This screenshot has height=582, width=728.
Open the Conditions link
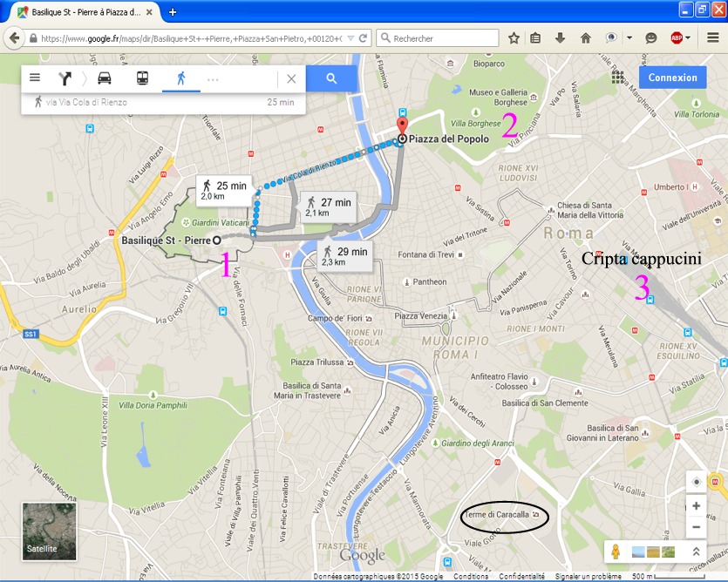pyautogui.click(x=471, y=577)
